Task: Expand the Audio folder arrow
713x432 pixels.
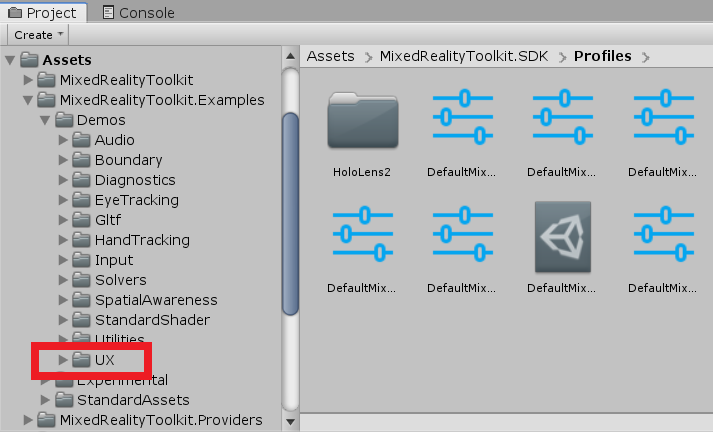Action: (x=63, y=140)
